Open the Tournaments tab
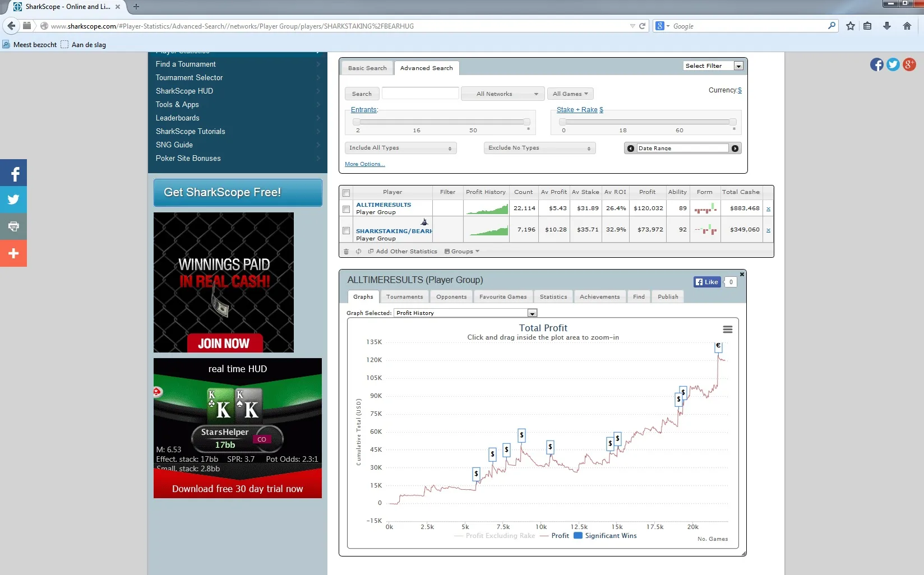The image size is (924, 575). [404, 296]
